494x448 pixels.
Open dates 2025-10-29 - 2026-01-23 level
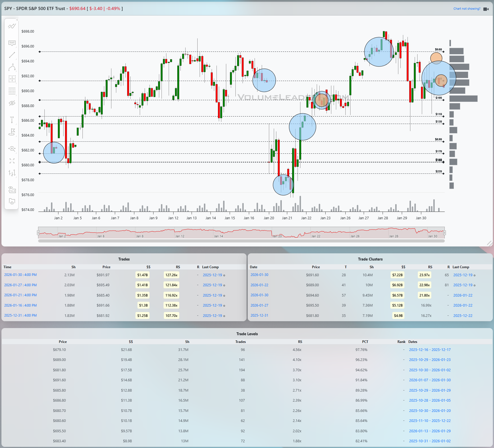click(430, 360)
